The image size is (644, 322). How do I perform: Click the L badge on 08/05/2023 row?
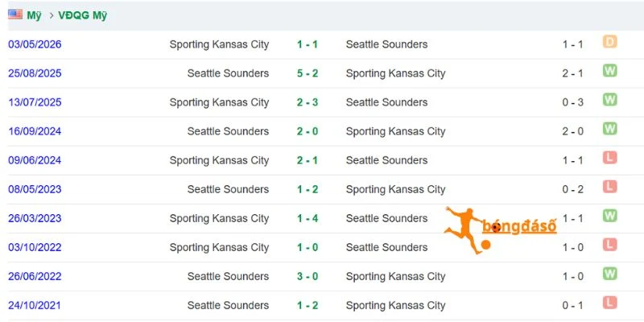(x=610, y=187)
